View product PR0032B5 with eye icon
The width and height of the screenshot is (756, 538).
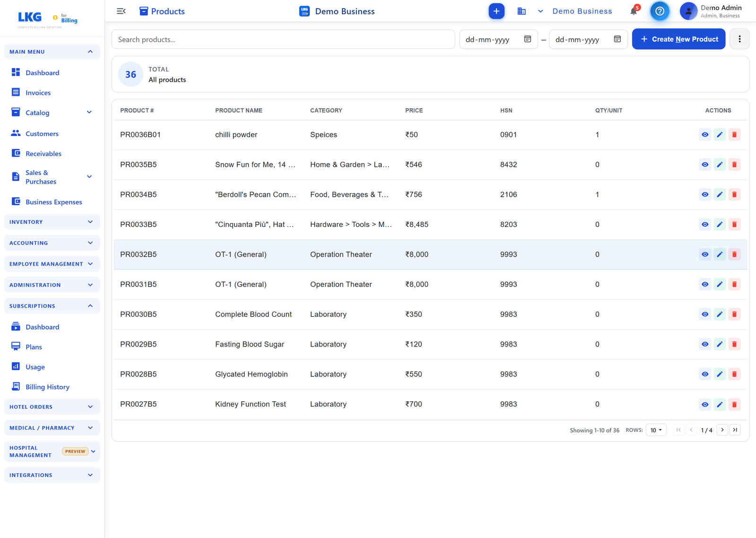click(x=705, y=254)
